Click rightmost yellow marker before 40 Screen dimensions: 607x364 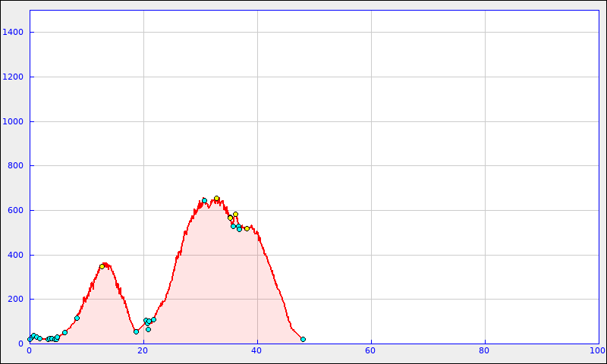247,228
